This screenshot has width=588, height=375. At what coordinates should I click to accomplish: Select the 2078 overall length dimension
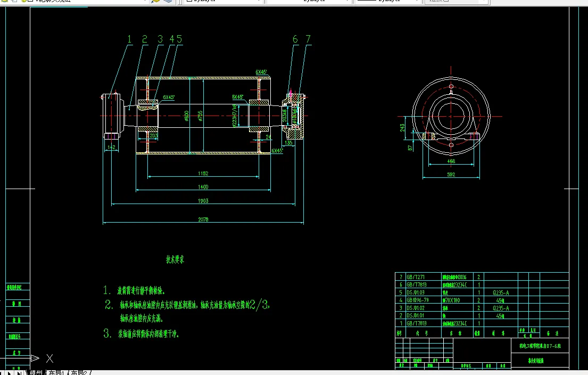point(203,219)
